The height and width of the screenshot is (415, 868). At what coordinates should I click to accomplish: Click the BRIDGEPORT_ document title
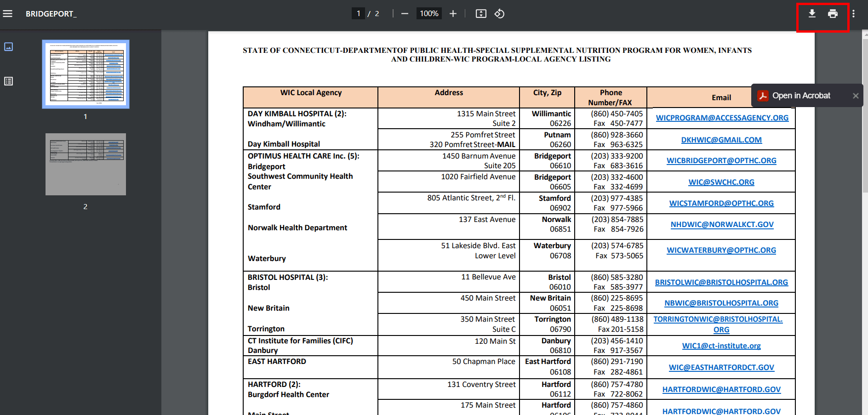click(51, 14)
